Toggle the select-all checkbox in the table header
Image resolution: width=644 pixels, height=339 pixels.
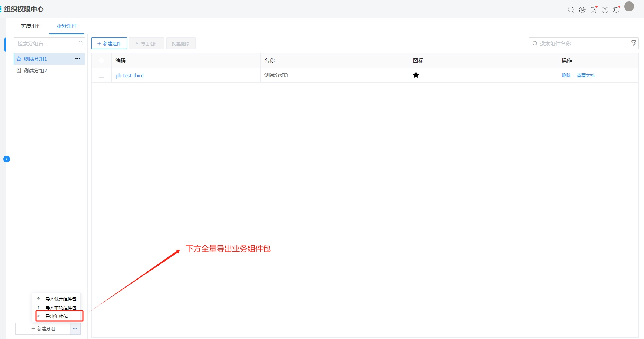(x=102, y=61)
